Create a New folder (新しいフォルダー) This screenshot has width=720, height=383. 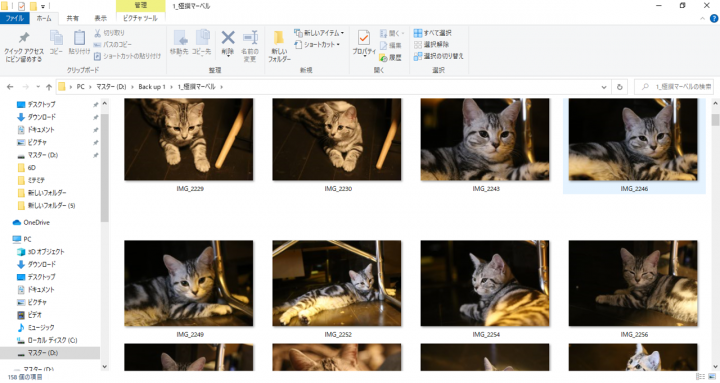coord(279,46)
